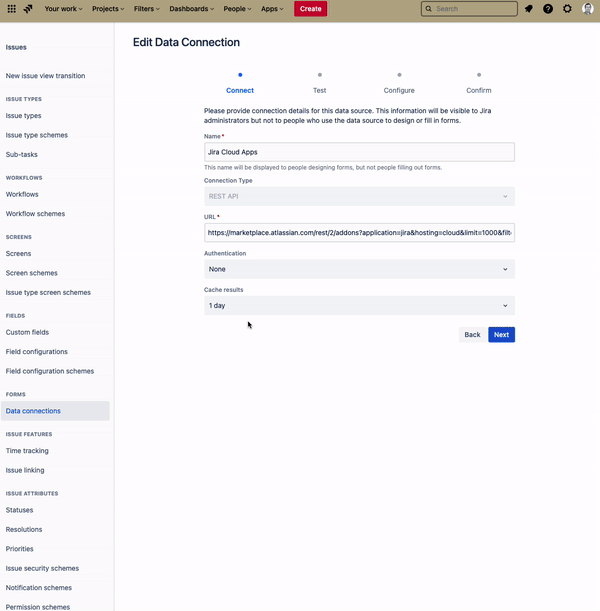Open the notifications icon

(x=529, y=9)
